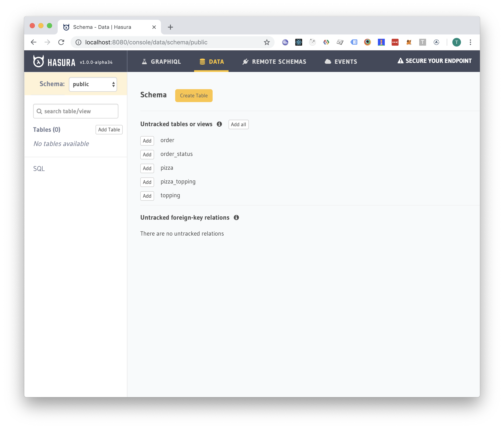
Task: Click untracked foreign-key relations info icon
Action: (x=237, y=218)
